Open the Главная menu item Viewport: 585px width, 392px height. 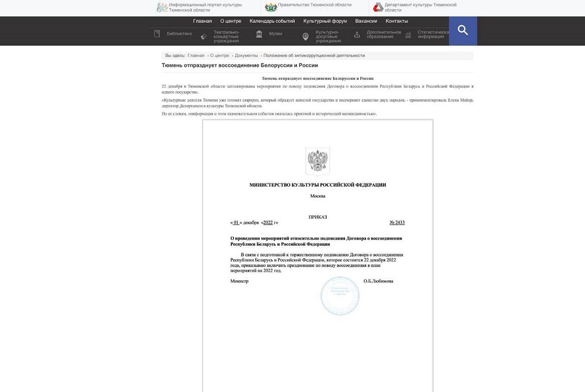202,21
